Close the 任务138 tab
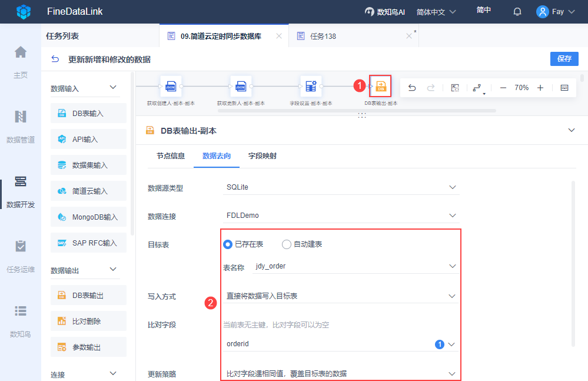This screenshot has height=381, width=588. pyautogui.click(x=409, y=36)
